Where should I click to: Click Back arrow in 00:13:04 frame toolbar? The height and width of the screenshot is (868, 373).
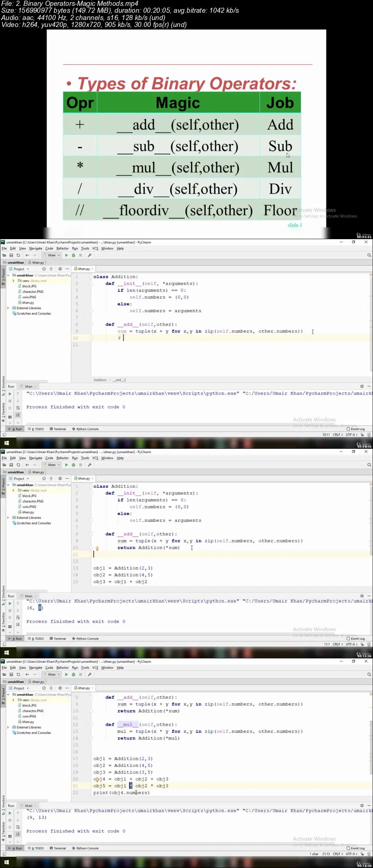pyautogui.click(x=27, y=465)
